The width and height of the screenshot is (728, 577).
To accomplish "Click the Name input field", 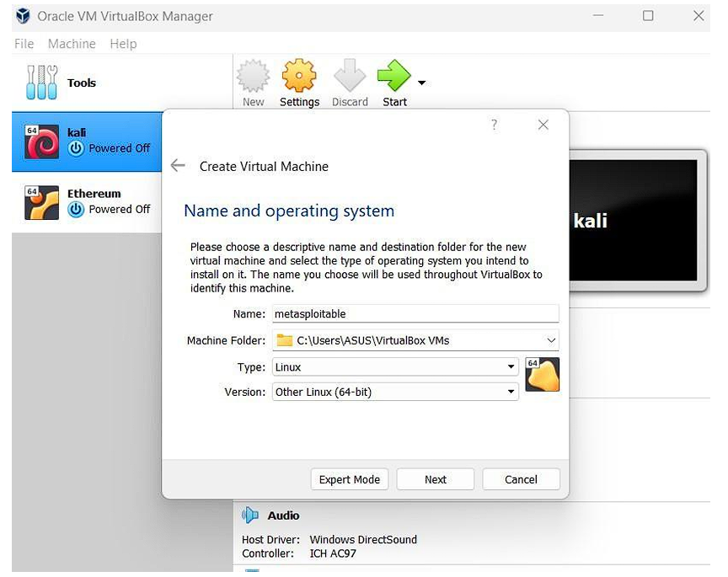I will [415, 313].
